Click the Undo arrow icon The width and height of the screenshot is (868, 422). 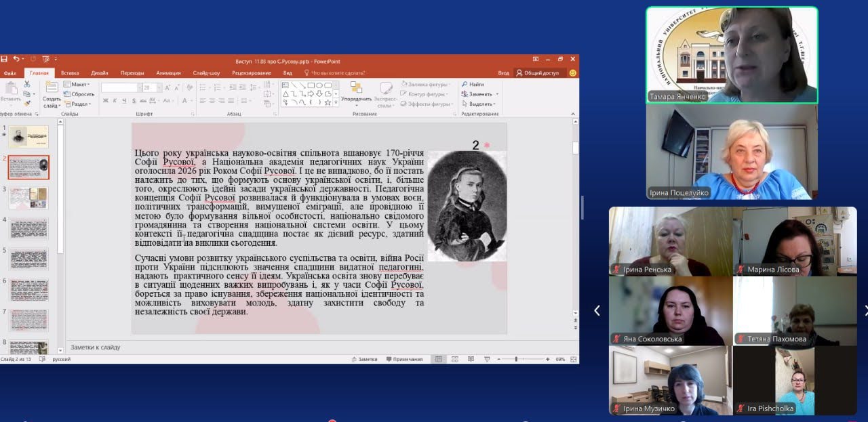pos(15,60)
